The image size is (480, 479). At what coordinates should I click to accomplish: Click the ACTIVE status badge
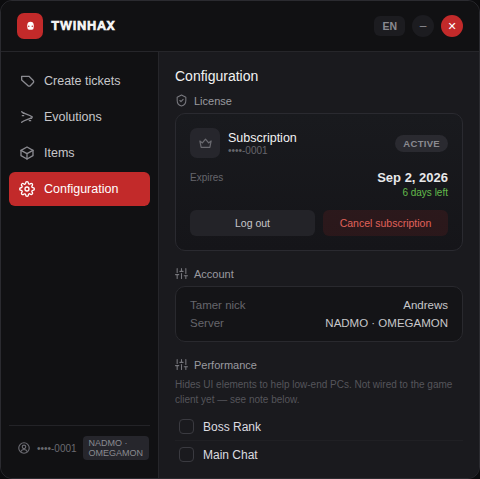click(421, 144)
